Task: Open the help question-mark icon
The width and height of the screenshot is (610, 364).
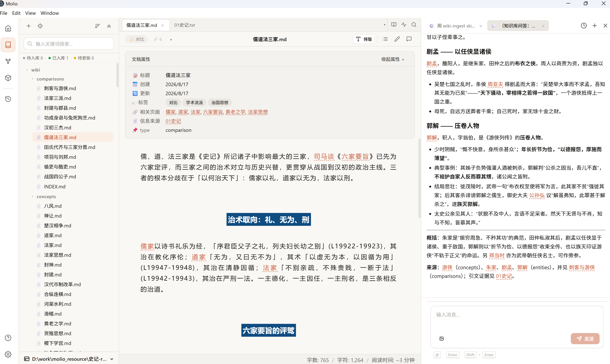Action: pos(8,338)
